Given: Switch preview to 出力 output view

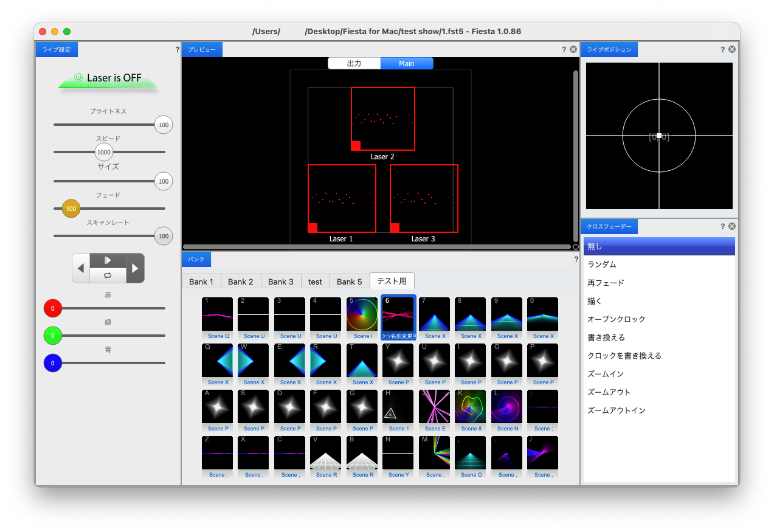Looking at the screenshot, I should tap(354, 63).
